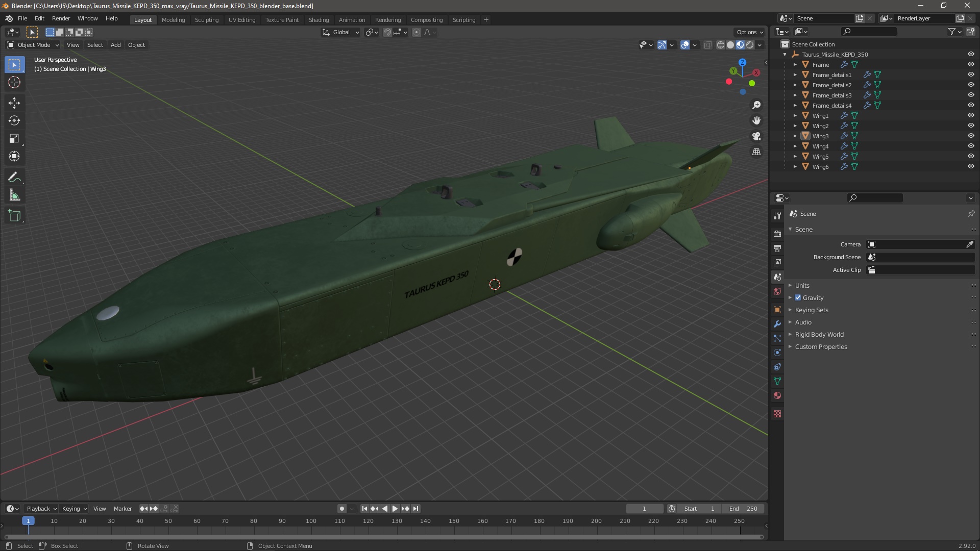
Task: Open Physics properties tab
Action: [777, 353]
